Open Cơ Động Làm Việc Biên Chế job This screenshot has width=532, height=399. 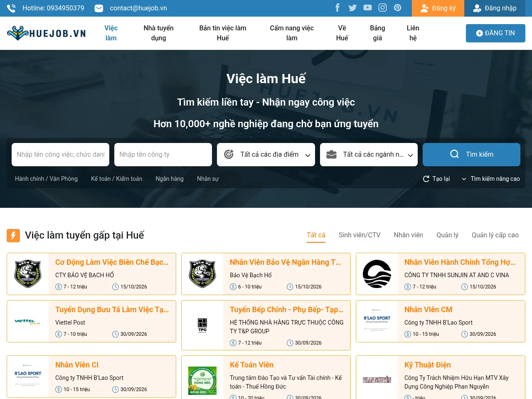(x=112, y=262)
